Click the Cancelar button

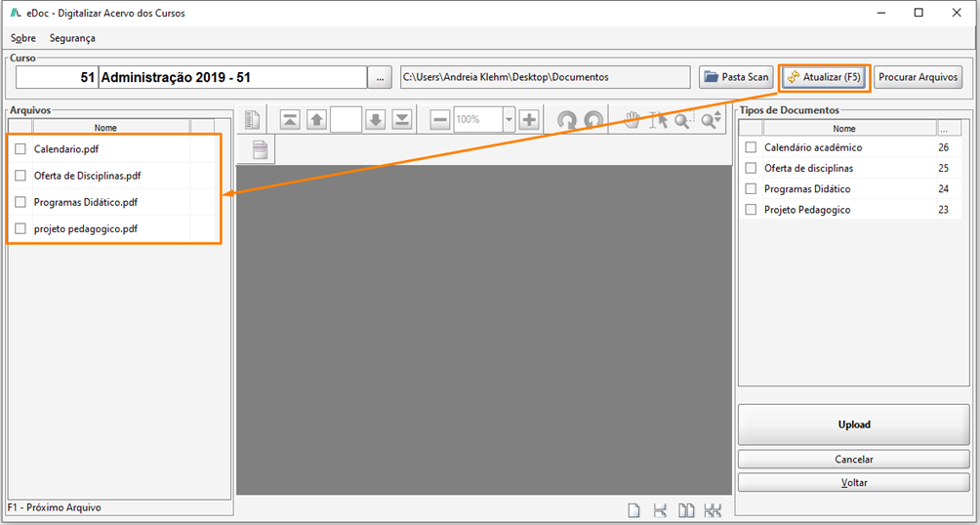854,459
